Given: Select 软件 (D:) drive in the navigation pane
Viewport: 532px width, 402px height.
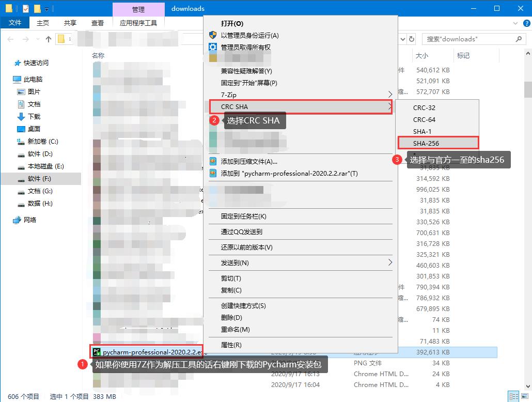Looking at the screenshot, I should [40, 154].
